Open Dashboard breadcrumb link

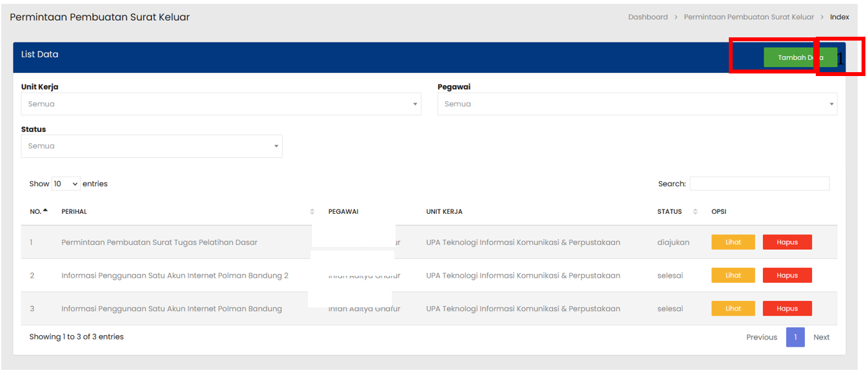648,17
